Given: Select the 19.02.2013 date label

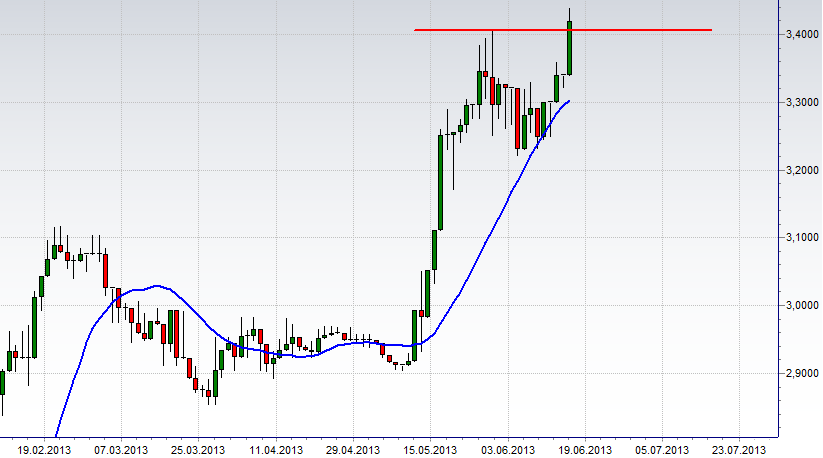Looking at the screenshot, I should point(44,450).
